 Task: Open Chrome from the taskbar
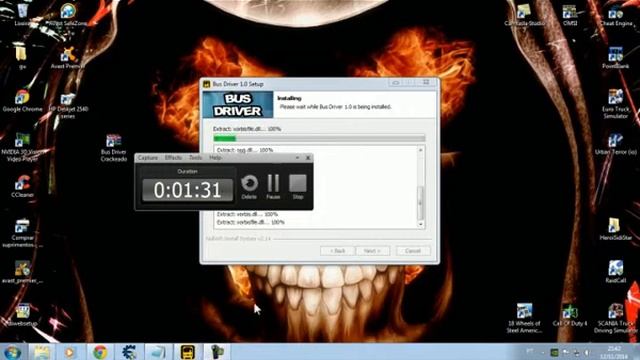coord(100,352)
